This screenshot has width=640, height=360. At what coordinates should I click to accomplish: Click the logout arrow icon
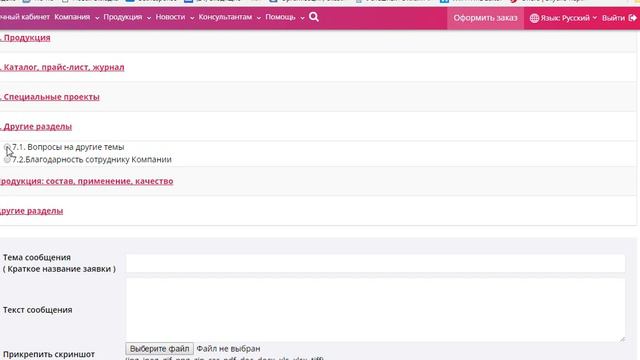632,18
